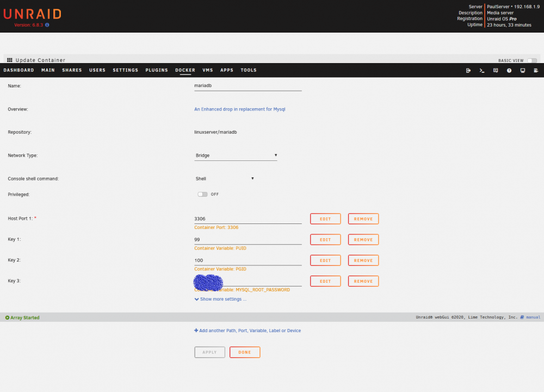Click Edit for Key 1 (PUID)

click(325, 240)
